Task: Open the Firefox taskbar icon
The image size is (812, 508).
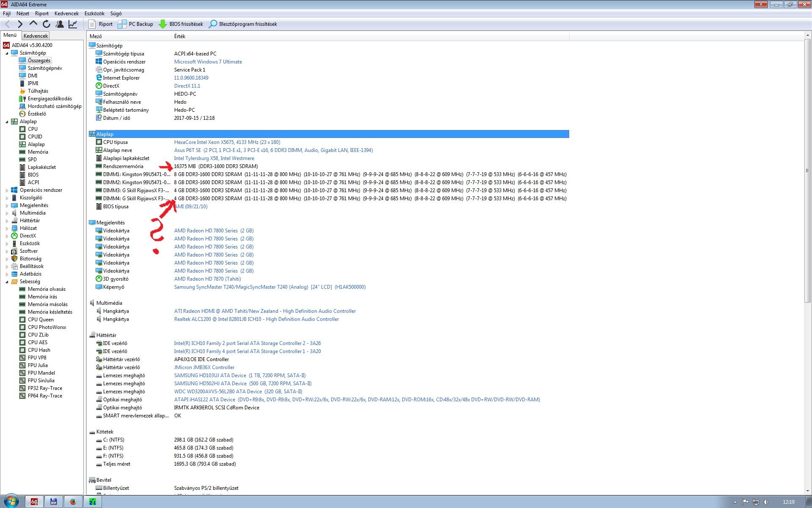Action: pyautogui.click(x=73, y=502)
